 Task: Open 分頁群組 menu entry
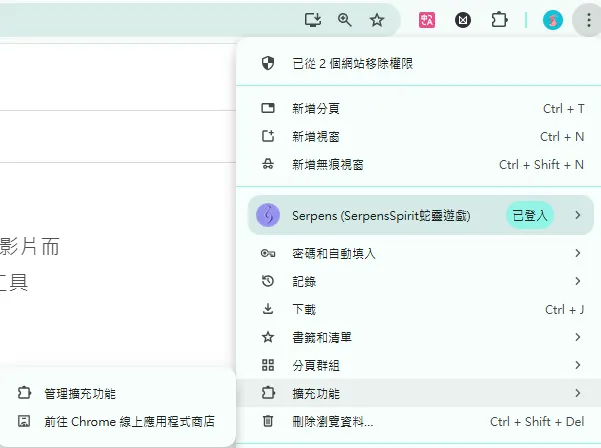pyautogui.click(x=419, y=365)
